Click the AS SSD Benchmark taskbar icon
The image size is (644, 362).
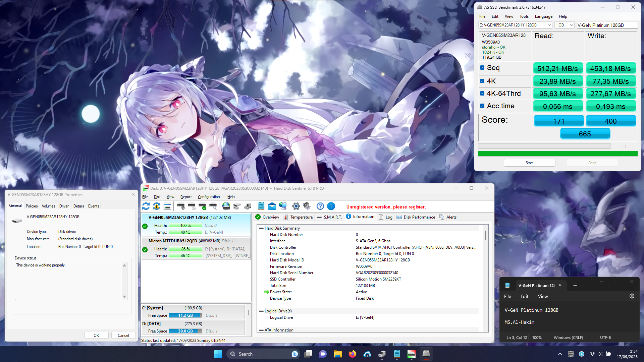(x=426, y=354)
